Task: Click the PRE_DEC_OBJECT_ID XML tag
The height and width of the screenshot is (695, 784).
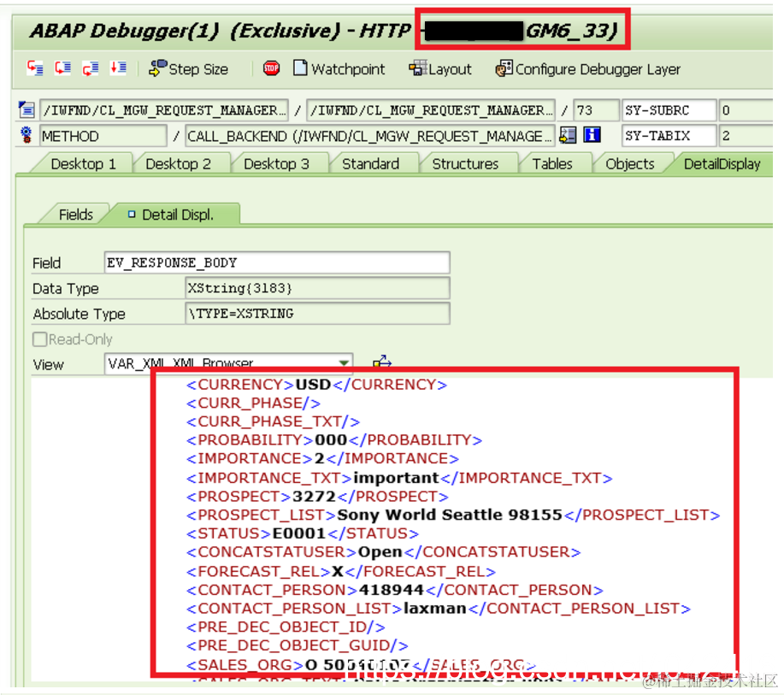Action: pyautogui.click(x=286, y=627)
